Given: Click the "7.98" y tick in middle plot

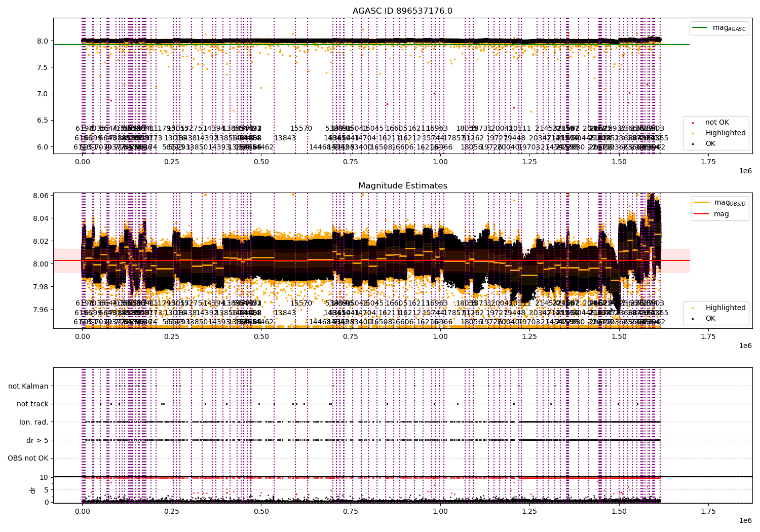Looking at the screenshot, I should pos(41,287).
